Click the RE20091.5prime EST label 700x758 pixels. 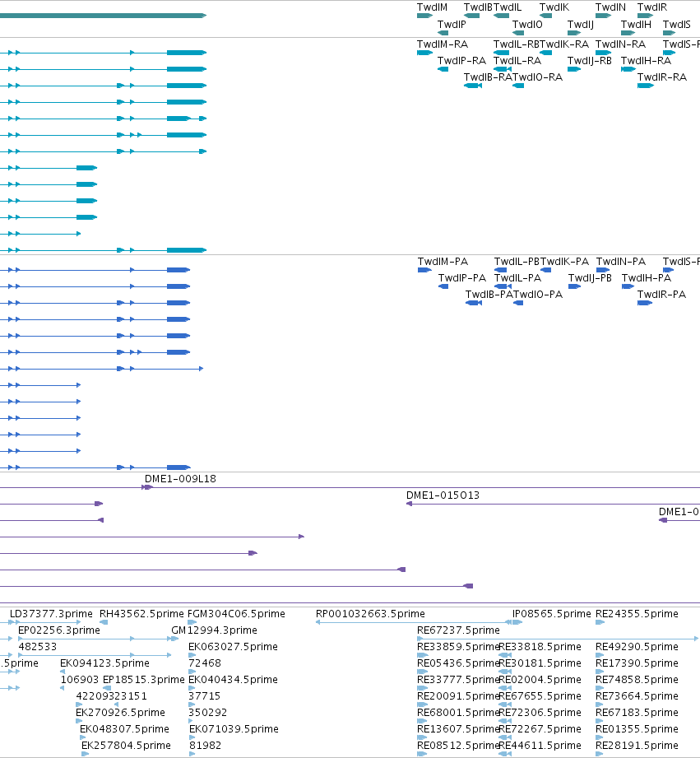(458, 695)
